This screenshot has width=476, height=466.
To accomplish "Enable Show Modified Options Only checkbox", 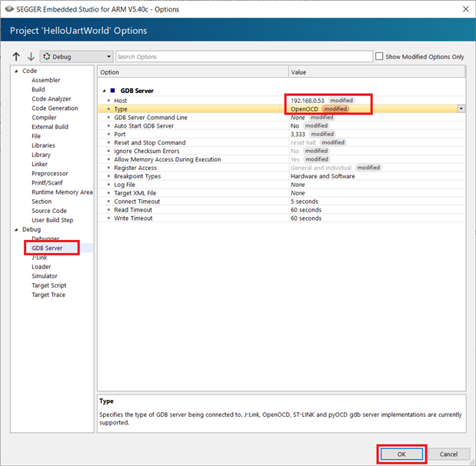I will coord(379,56).
